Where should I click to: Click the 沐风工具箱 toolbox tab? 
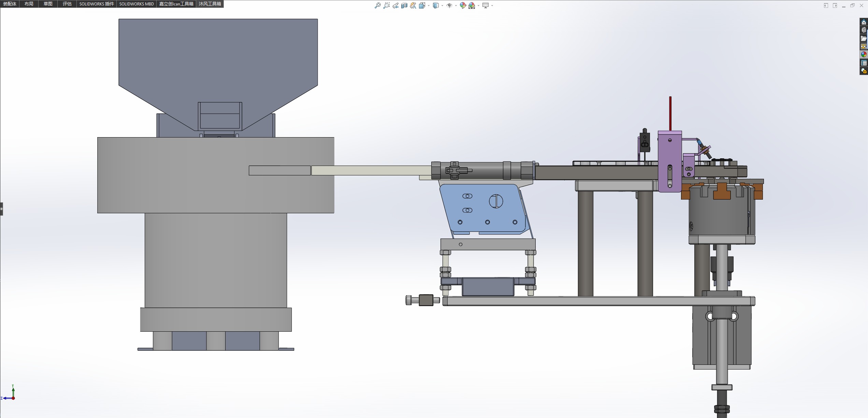(x=210, y=4)
